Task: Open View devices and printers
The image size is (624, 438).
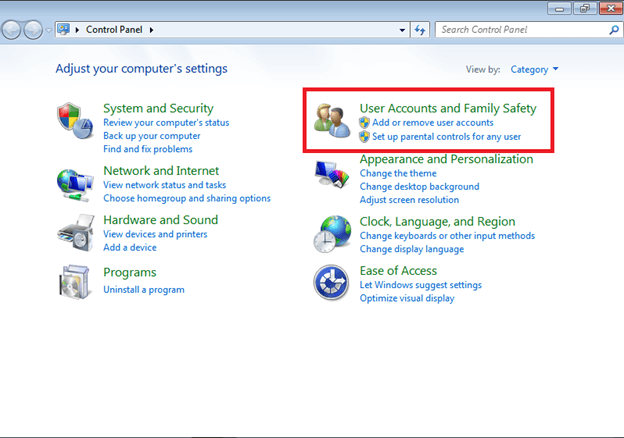Action: click(155, 234)
